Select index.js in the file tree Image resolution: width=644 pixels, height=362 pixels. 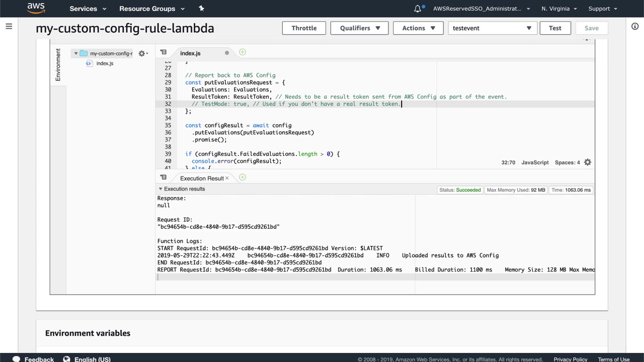(x=105, y=63)
